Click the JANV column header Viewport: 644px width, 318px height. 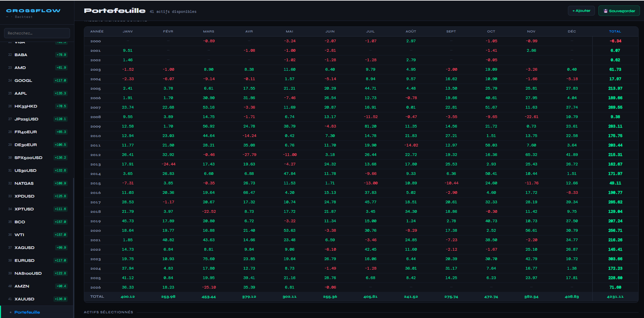[x=128, y=31]
